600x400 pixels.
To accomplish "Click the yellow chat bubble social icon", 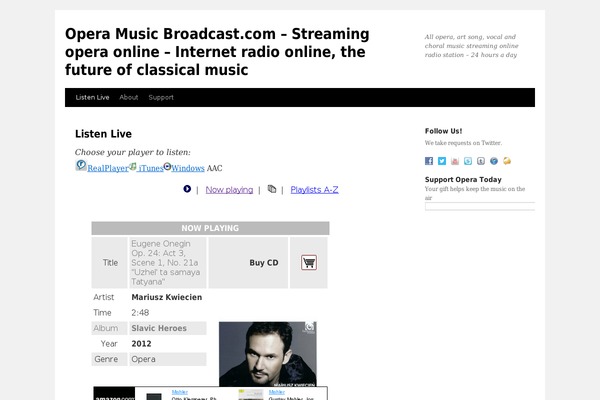I will (507, 161).
